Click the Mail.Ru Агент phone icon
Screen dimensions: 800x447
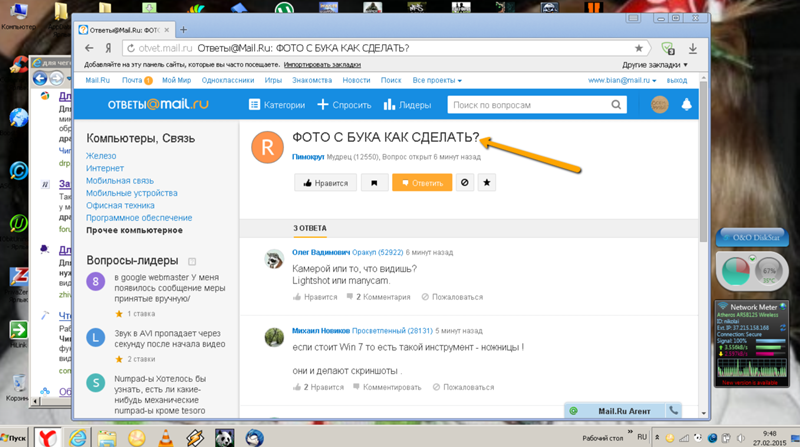673,410
